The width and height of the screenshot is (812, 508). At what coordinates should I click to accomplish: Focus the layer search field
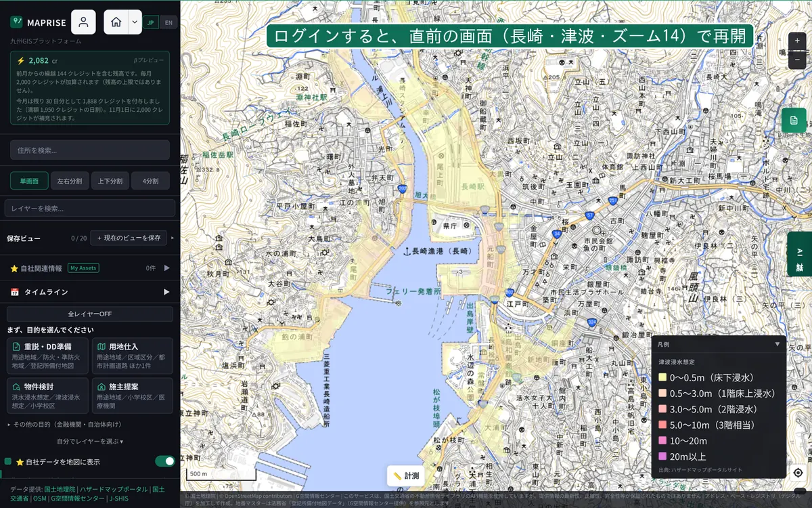[90, 208]
